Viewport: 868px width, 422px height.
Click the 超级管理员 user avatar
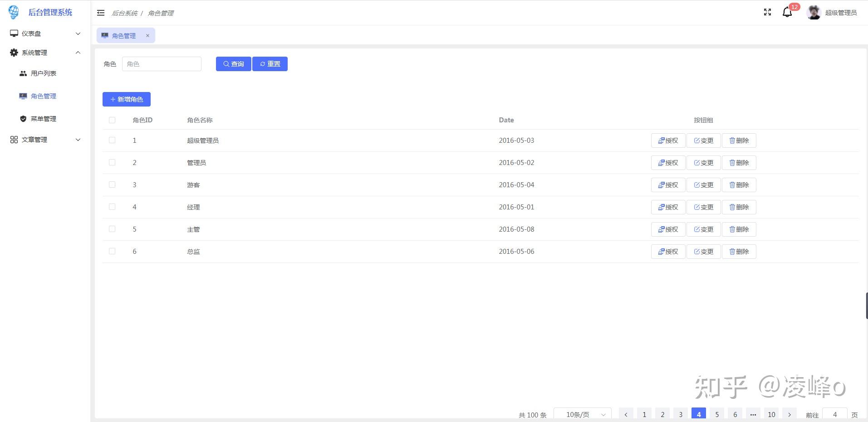coord(814,12)
